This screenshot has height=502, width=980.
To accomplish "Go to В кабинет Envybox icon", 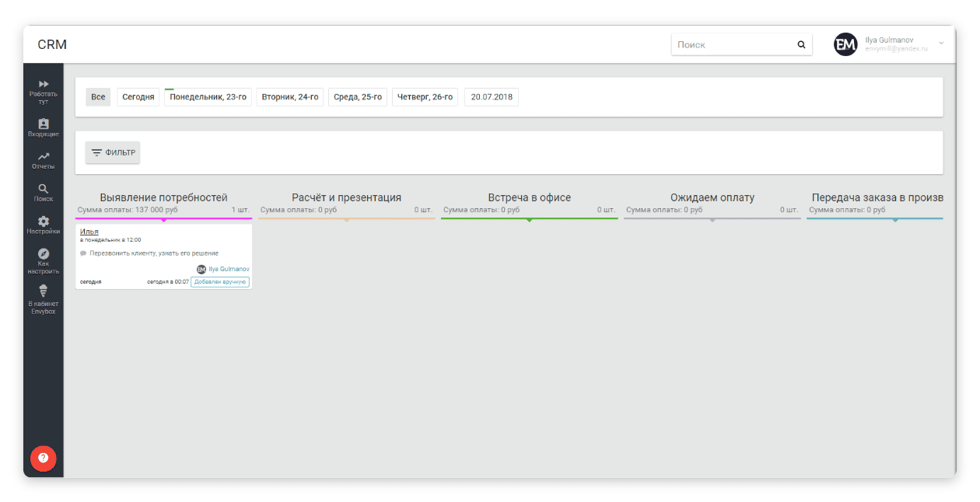I will click(x=44, y=291).
